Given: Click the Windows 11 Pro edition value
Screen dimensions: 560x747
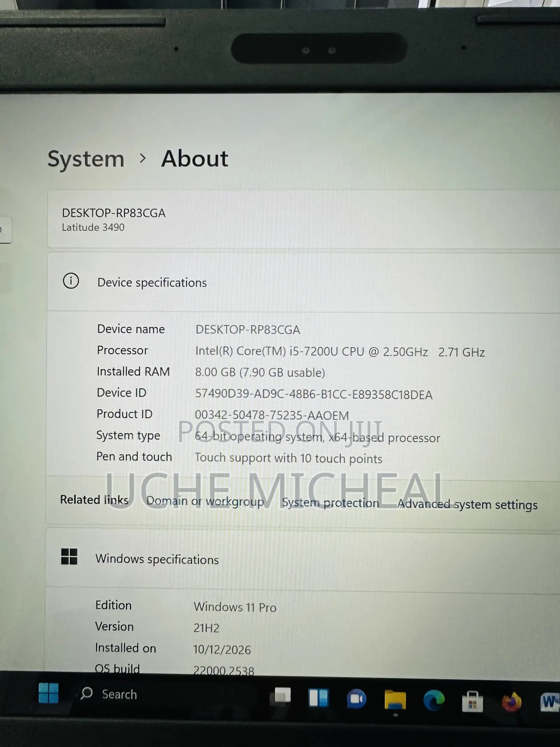Looking at the screenshot, I should 235,607.
